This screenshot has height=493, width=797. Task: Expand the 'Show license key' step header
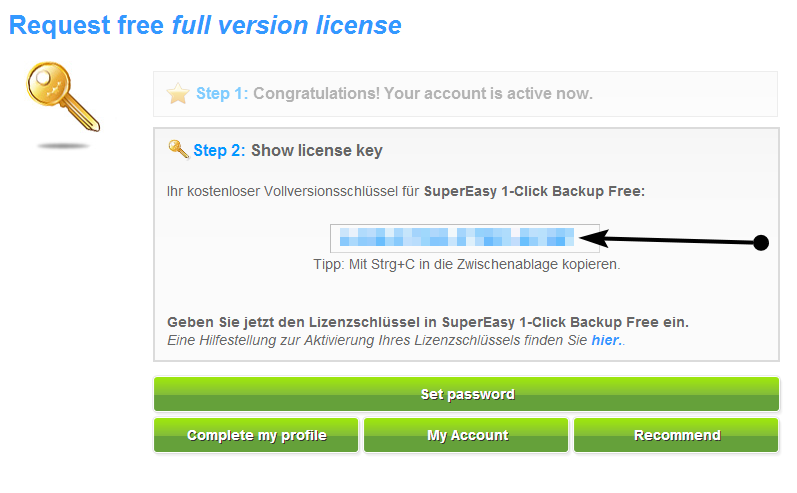pyautogui.click(x=316, y=151)
